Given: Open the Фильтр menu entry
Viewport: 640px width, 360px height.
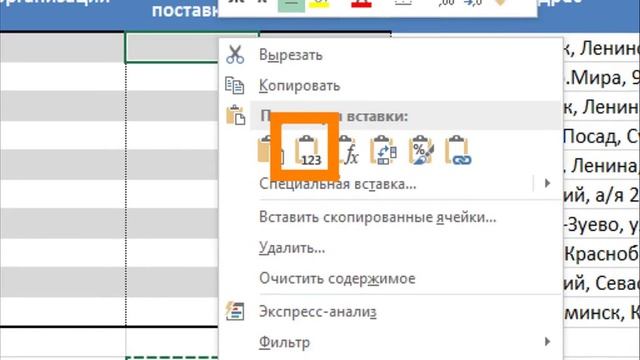Looking at the screenshot, I should [x=284, y=342].
